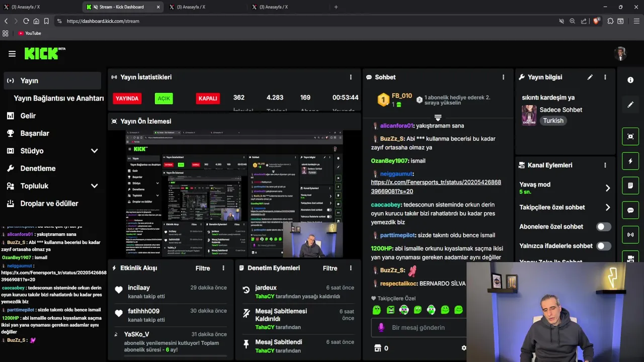Bookmark this page
This screenshot has height=362, width=644.
tap(46, 21)
